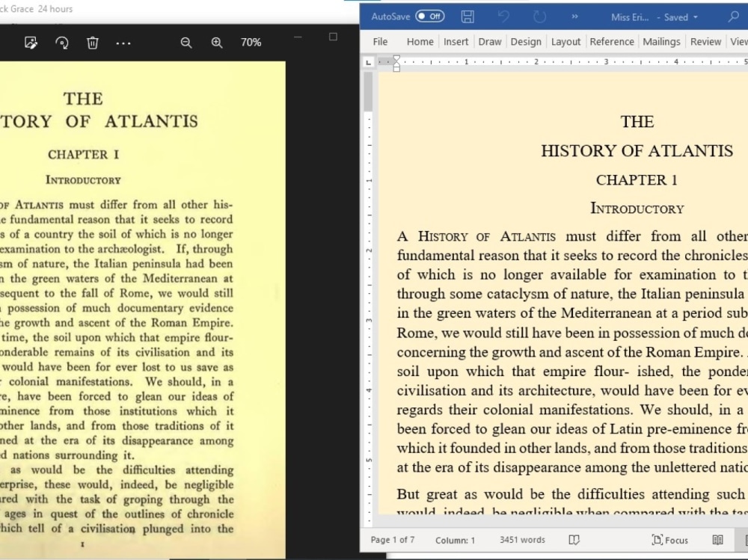This screenshot has height=560, width=748.
Task: Enable Focus mode in Word status bar
Action: point(669,540)
